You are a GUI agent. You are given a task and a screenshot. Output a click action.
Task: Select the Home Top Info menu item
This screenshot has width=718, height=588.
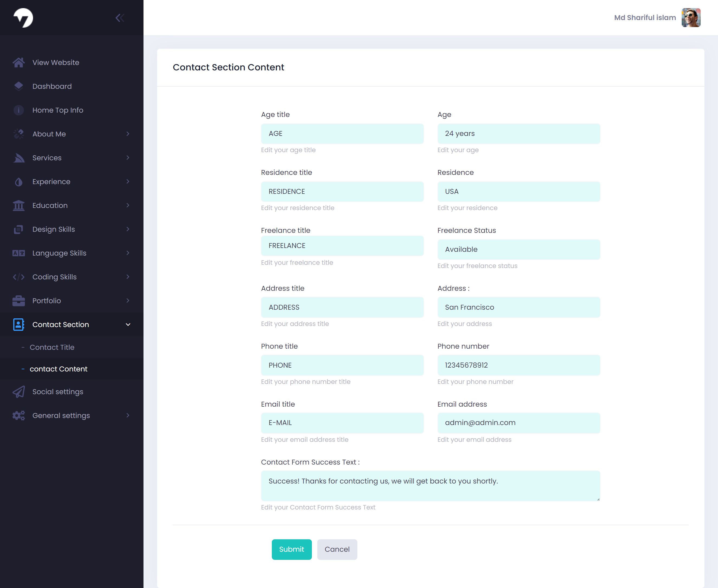click(x=58, y=110)
